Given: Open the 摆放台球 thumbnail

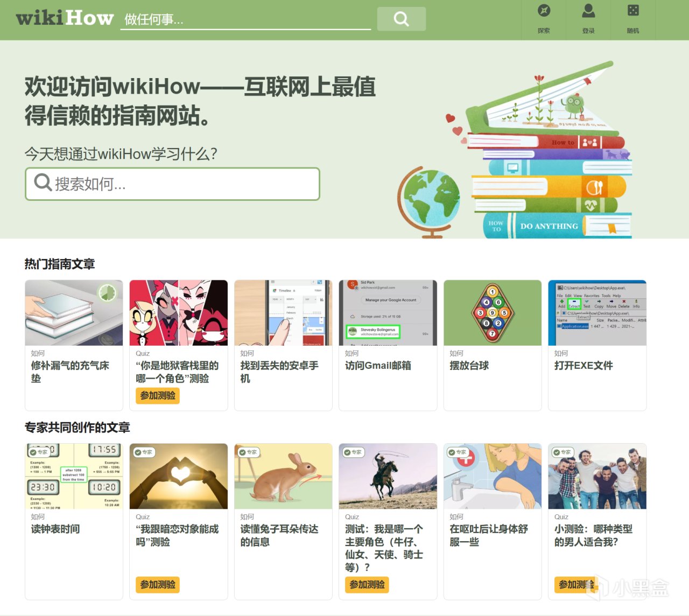Looking at the screenshot, I should [493, 313].
